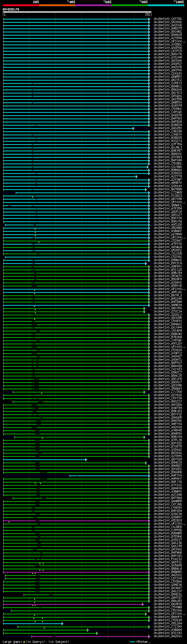Viewport: 187px width, 644px height.
Task: Open hit UniRef100_A2TEM4
Action: tap(168, 38)
